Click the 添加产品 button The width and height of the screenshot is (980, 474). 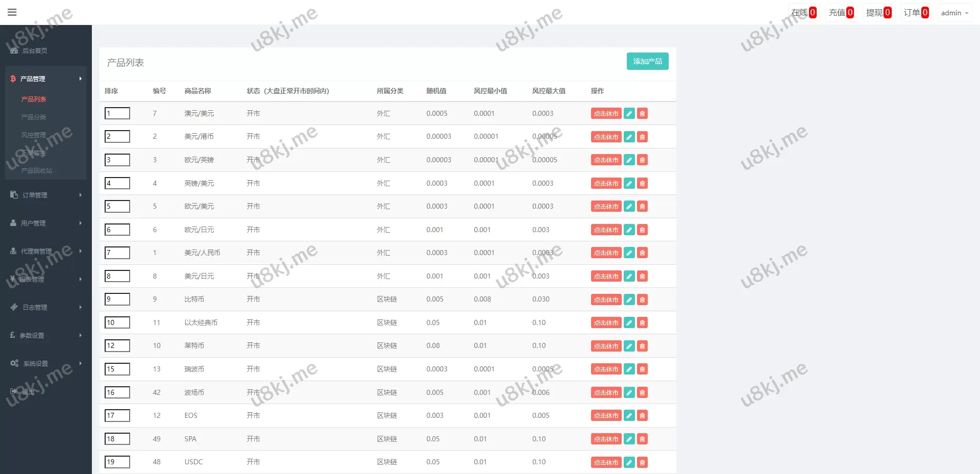[x=647, y=61]
